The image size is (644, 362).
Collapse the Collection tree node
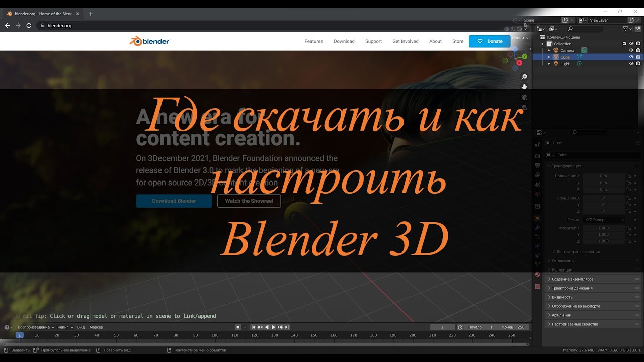click(543, 44)
